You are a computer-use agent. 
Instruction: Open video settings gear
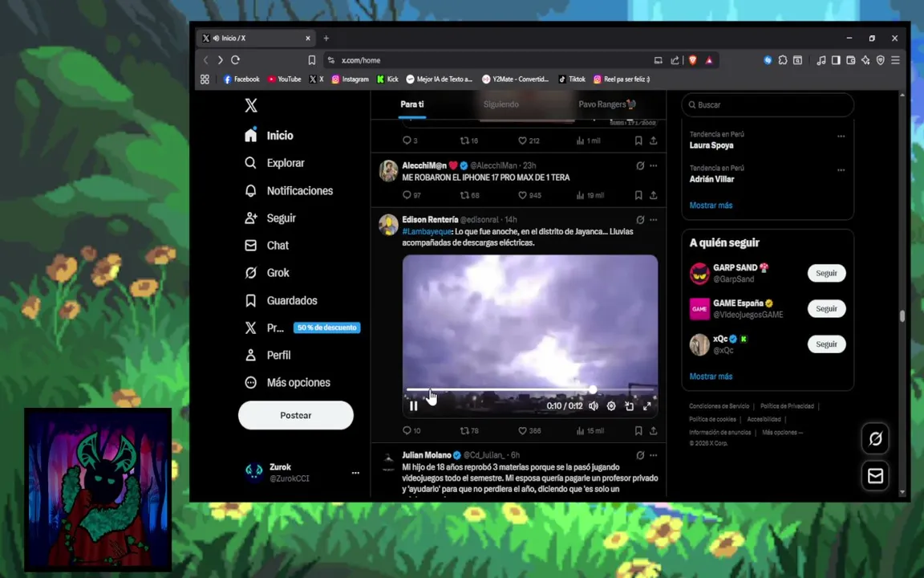611,406
